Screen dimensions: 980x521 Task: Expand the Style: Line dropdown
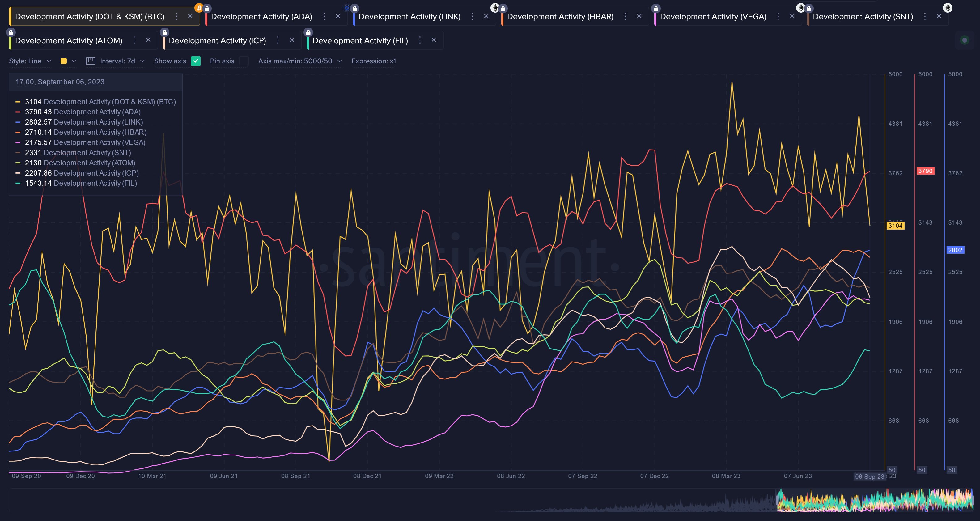pos(30,61)
